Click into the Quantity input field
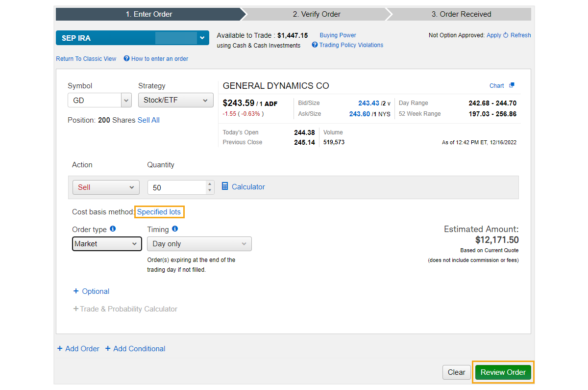Viewport: 588px width, 390px height. click(x=176, y=187)
